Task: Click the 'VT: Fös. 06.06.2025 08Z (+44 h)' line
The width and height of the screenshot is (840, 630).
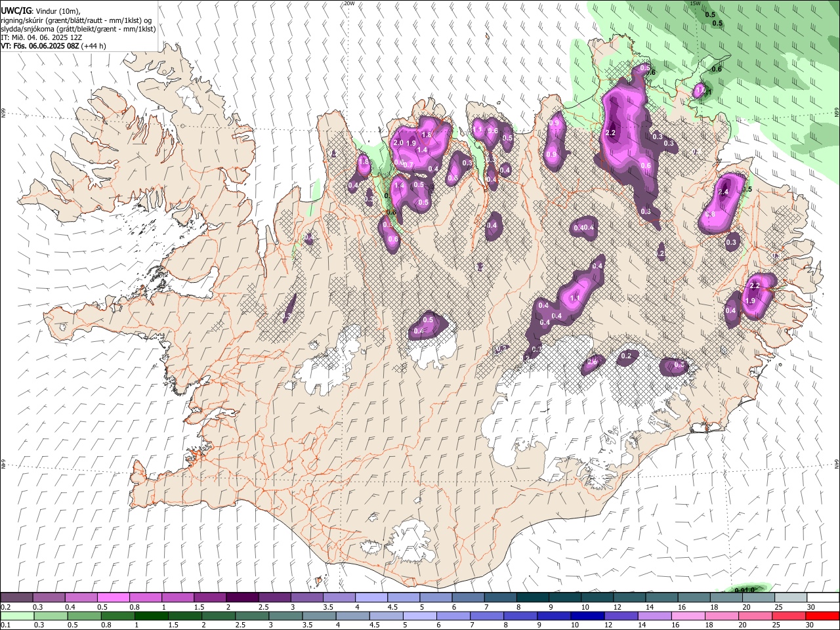Action: [53, 46]
